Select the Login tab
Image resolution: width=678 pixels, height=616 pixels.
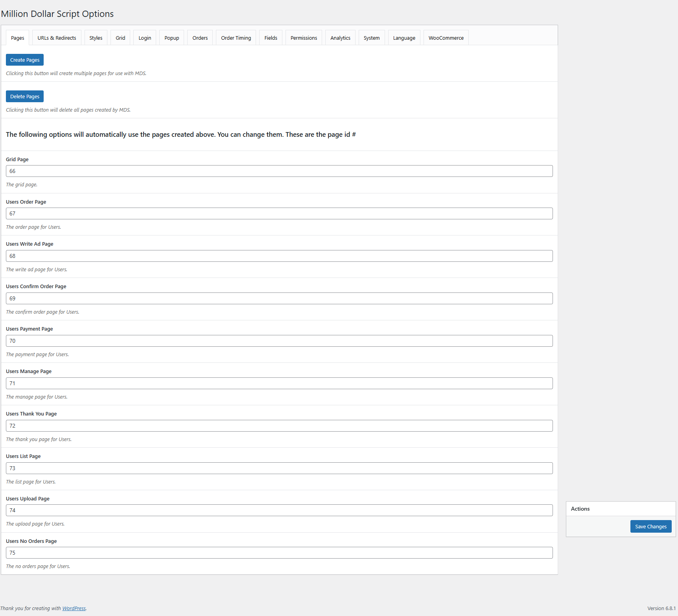tap(145, 38)
